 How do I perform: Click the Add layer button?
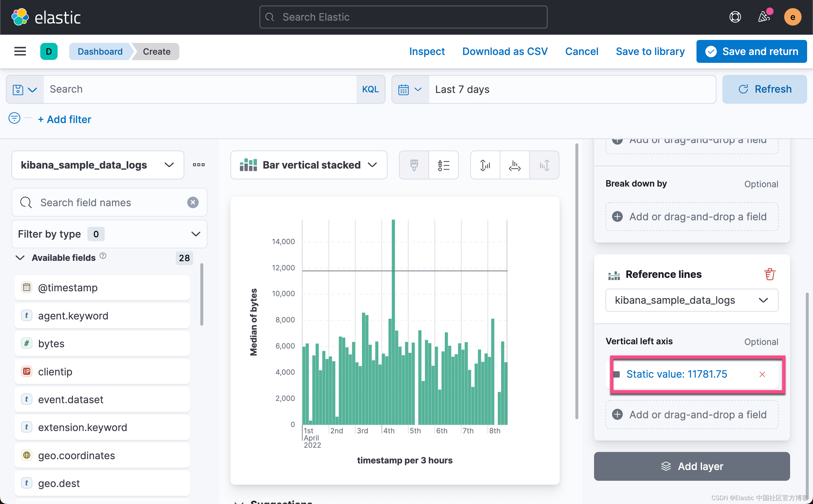point(691,466)
